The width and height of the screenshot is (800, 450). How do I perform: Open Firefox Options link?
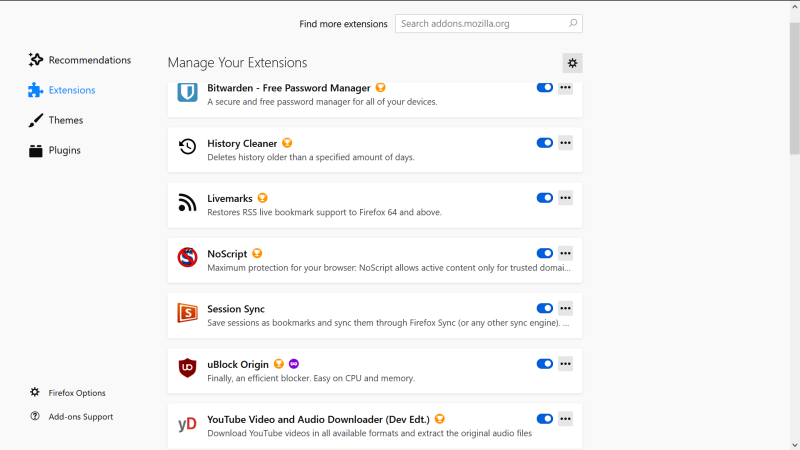[76, 393]
